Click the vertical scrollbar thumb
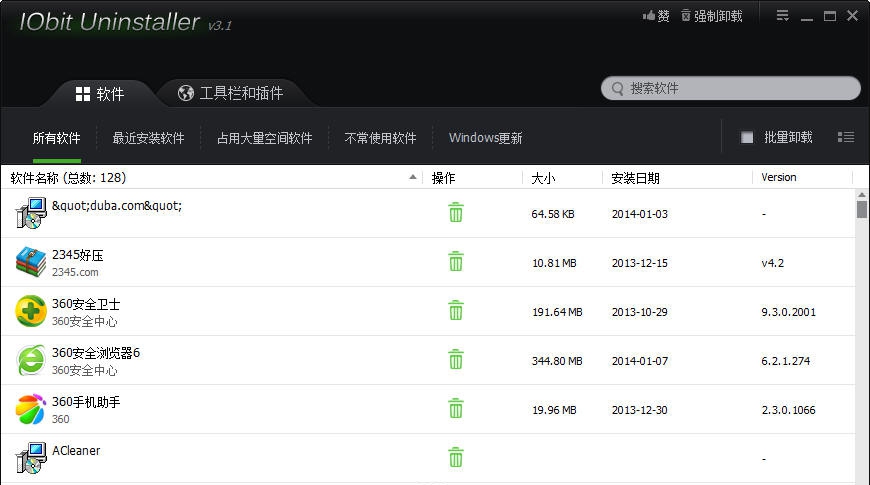Viewport: 870px width, 485px height. pos(861,210)
